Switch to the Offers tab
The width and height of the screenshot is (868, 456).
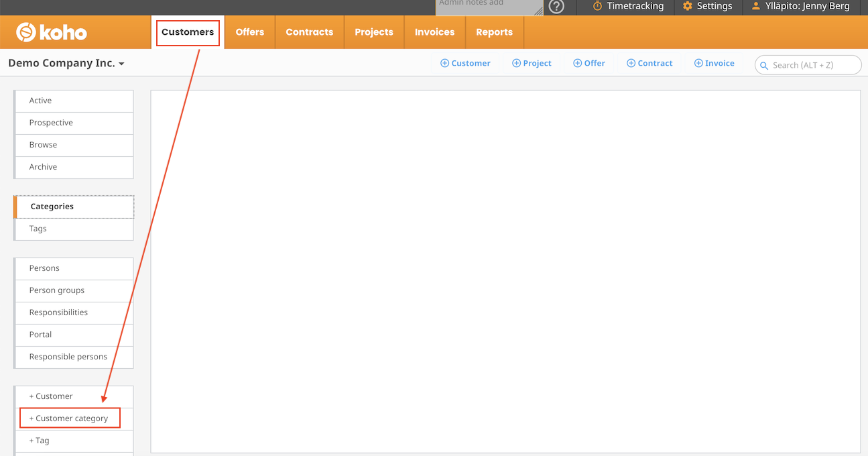[250, 32]
